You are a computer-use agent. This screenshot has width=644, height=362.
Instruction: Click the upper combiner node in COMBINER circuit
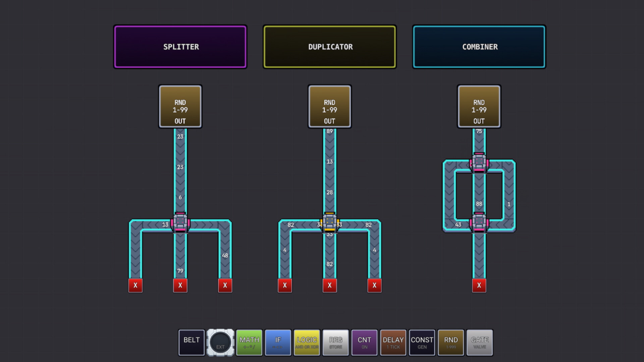point(479,162)
